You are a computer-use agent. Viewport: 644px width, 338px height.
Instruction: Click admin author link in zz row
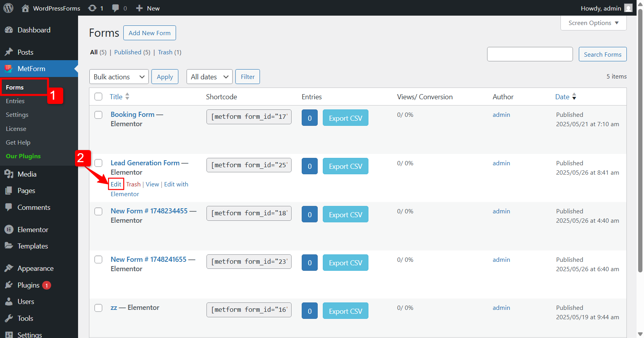[501, 308]
